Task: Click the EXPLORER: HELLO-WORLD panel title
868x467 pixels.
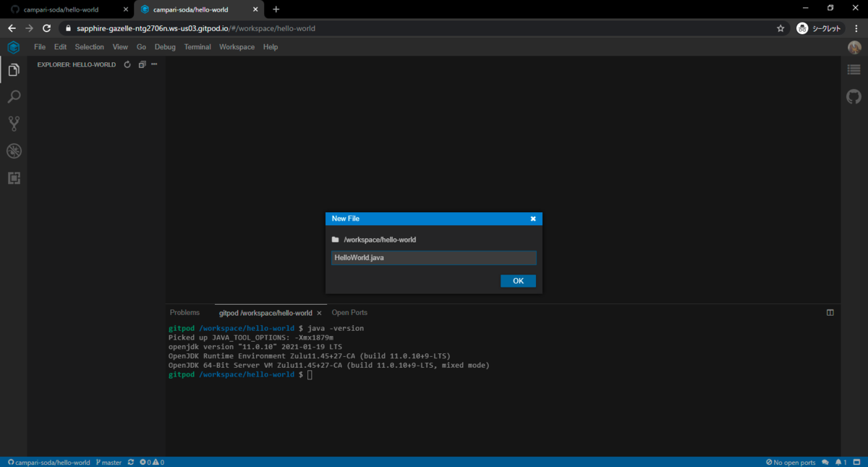Action: [77, 64]
